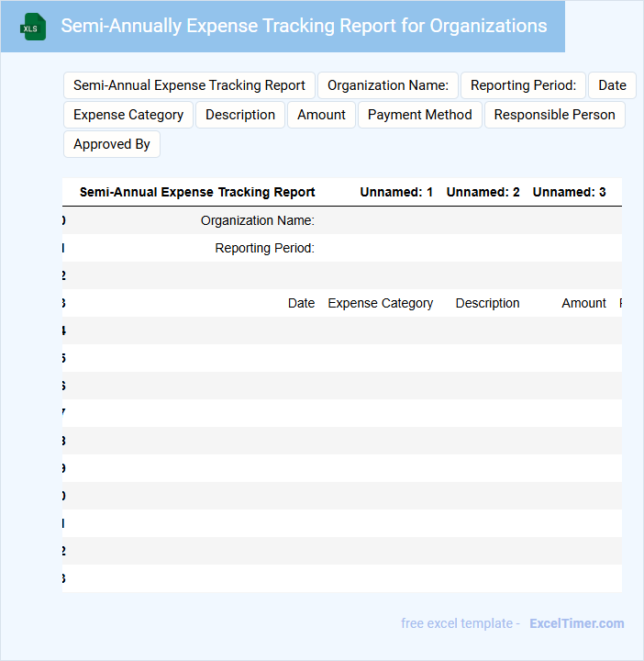The image size is (644, 661).
Task: Click the 'Expense Category' tag
Action: click(x=128, y=115)
